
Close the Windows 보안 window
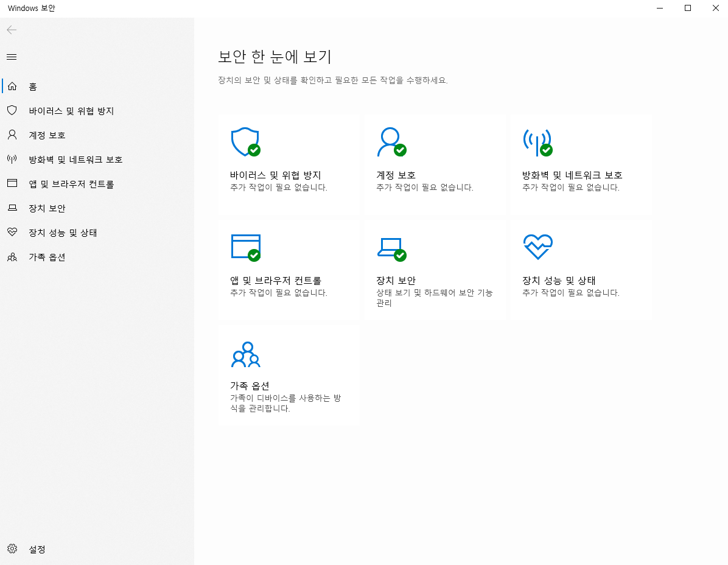715,9
